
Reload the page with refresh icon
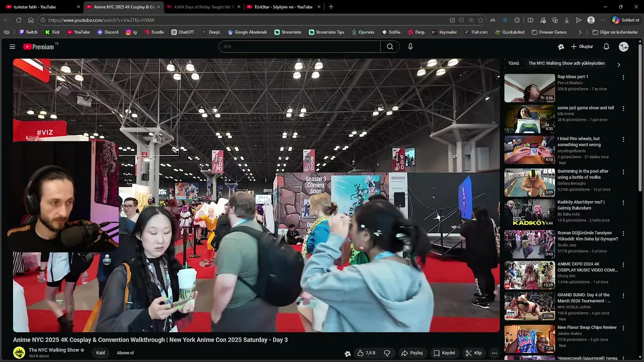tap(19, 20)
